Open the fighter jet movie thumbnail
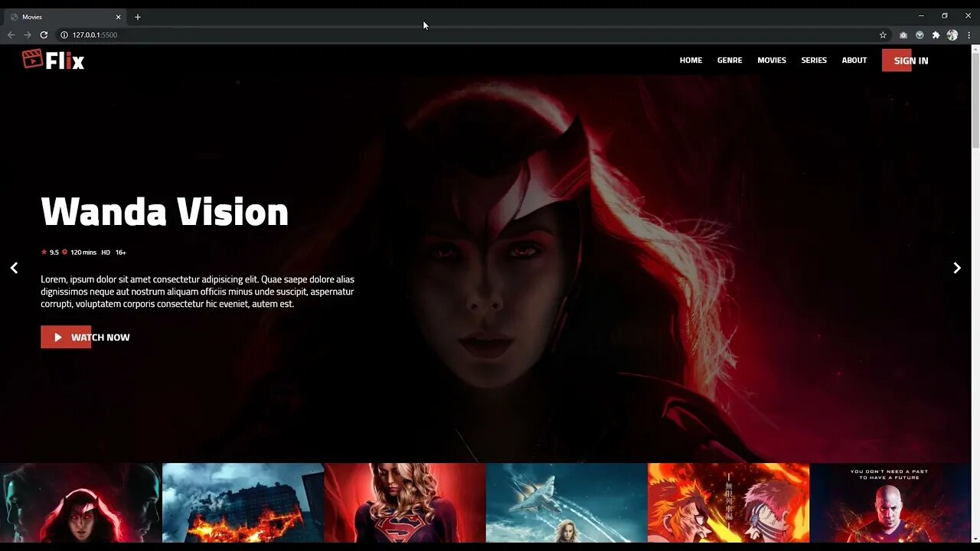This screenshot has height=551, width=980. tap(567, 503)
